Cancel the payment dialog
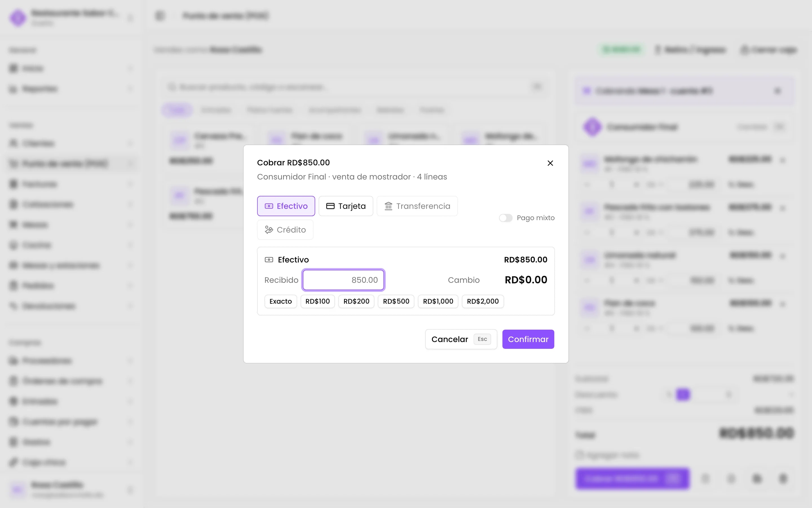 click(461, 339)
